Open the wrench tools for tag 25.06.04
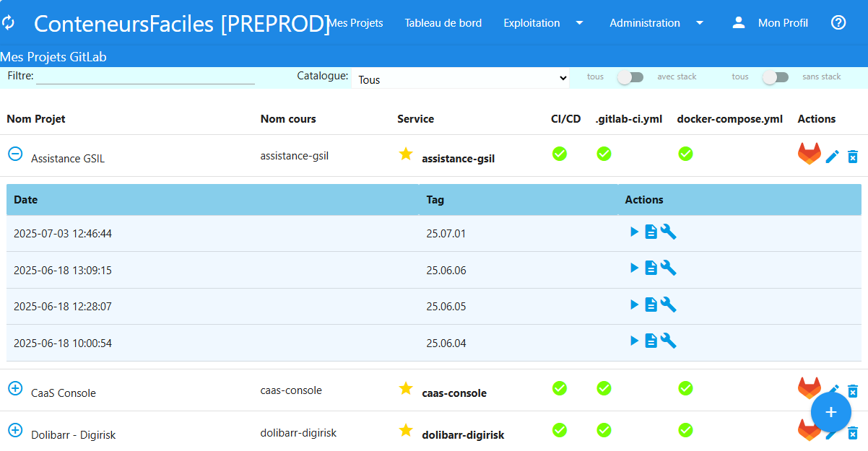 point(668,341)
